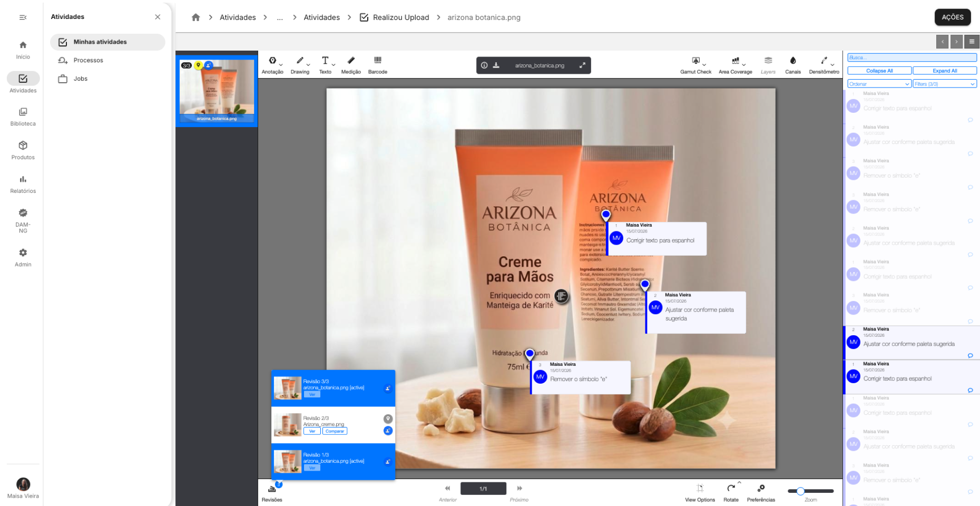This screenshot has width=980, height=506.
Task: Click the stamp icon on Revisão 3/3
Action: pyautogui.click(x=388, y=388)
